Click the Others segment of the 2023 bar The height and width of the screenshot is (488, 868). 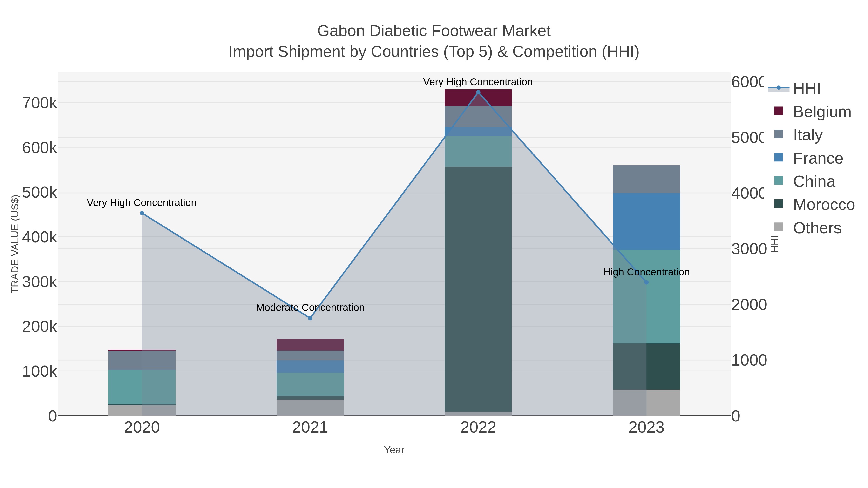(x=646, y=403)
